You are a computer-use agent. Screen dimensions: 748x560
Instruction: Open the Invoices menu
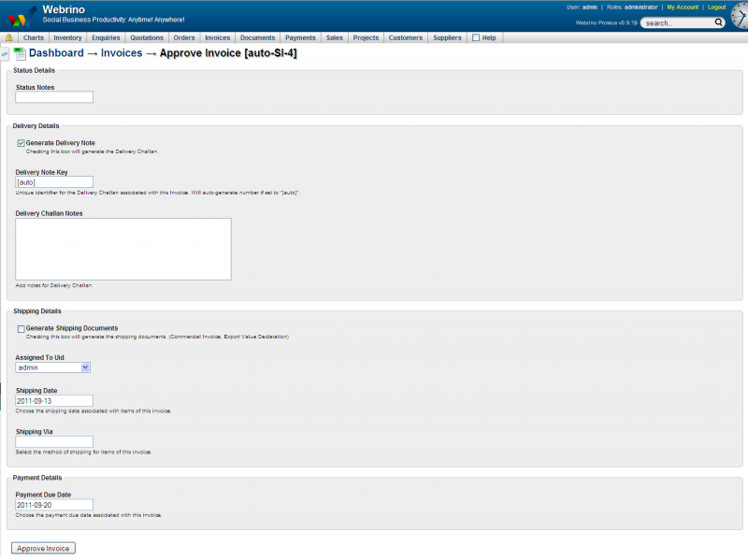click(217, 38)
